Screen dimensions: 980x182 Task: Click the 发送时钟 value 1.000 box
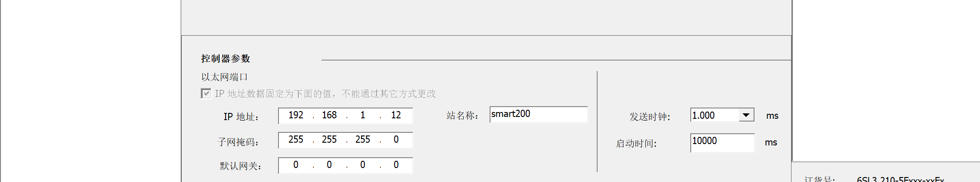(715, 116)
